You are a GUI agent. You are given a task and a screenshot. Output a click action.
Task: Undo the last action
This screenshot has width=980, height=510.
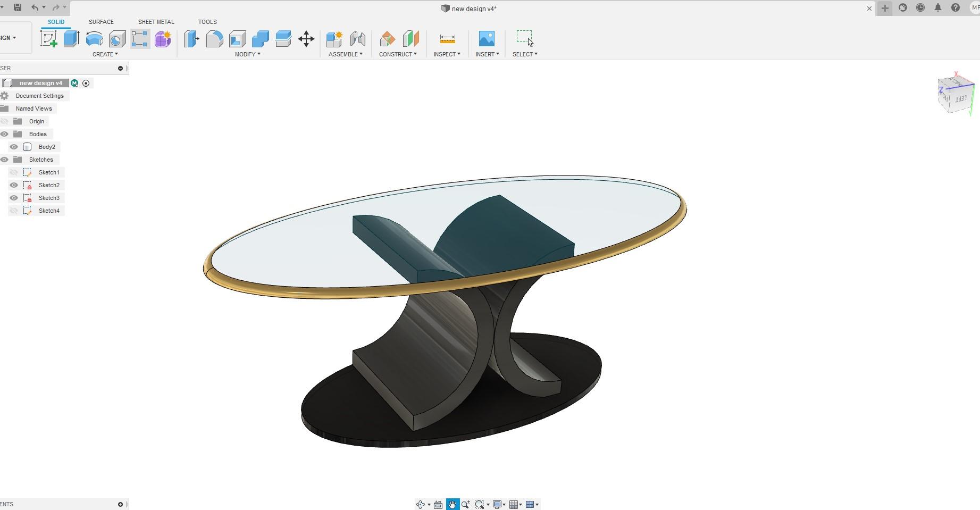pyautogui.click(x=34, y=7)
